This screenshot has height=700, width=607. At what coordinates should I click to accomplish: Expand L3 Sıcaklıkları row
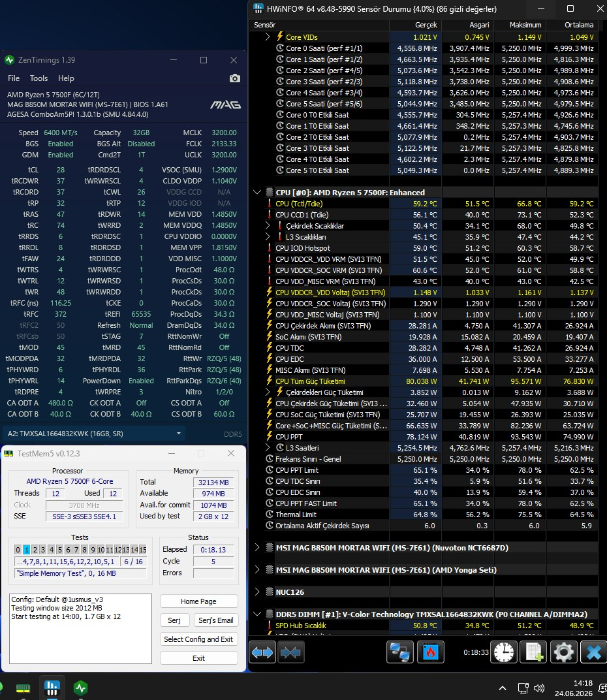point(268,236)
